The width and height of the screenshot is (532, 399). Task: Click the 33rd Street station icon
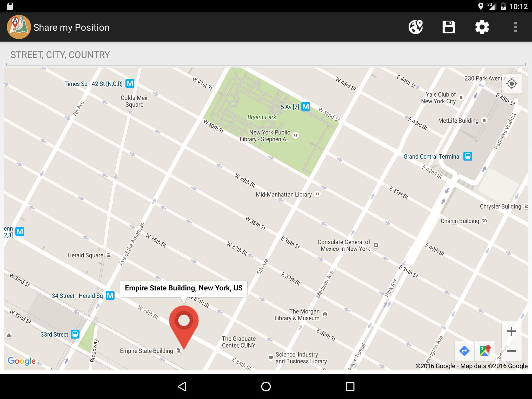click(x=75, y=334)
